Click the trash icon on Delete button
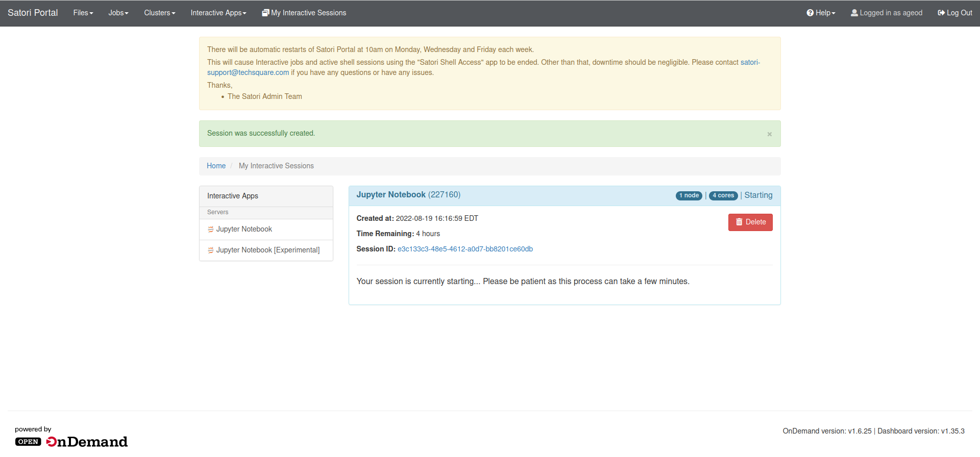 coord(739,222)
